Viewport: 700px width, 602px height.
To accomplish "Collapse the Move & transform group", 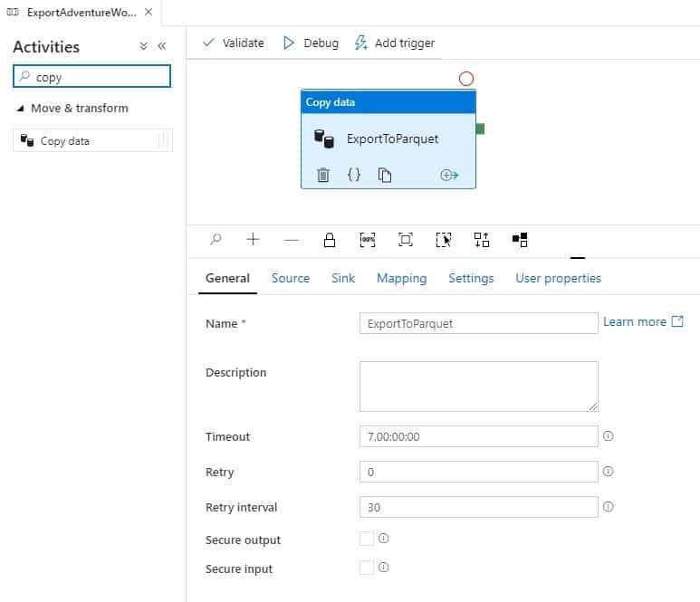I will coord(21,109).
